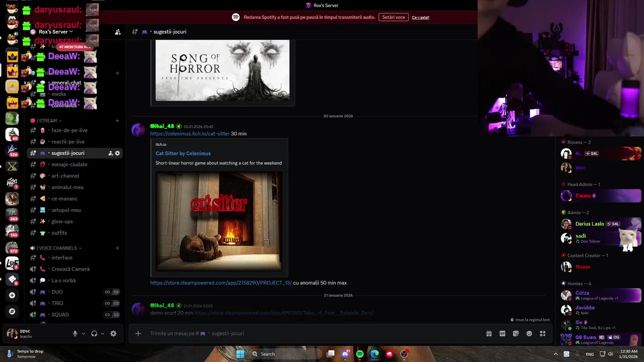Open edit channel gear for sugestii-jocuri
This screenshot has width=644, height=362.
pos(118,153)
